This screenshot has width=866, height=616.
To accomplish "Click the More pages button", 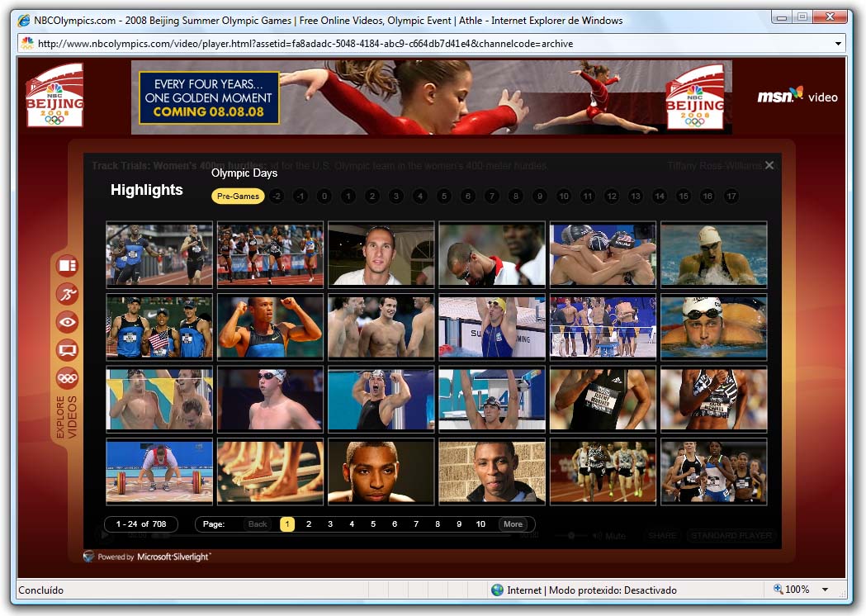I will (x=513, y=524).
